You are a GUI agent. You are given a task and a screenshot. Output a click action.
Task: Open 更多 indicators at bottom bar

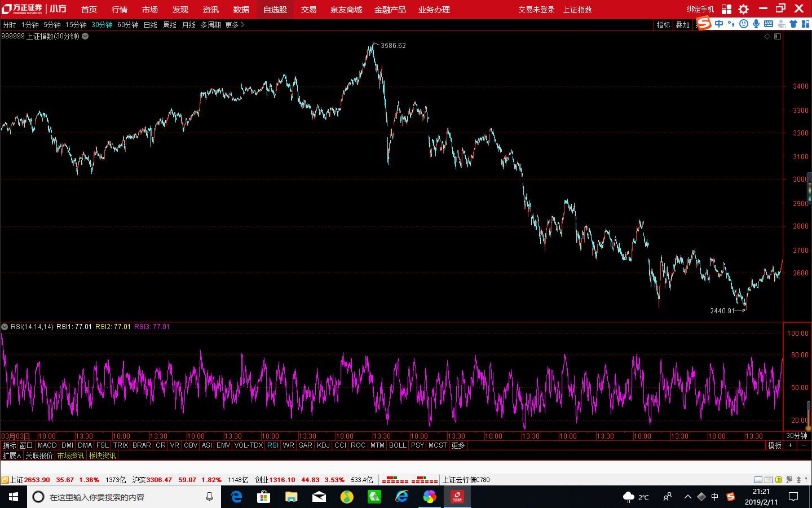tap(458, 445)
